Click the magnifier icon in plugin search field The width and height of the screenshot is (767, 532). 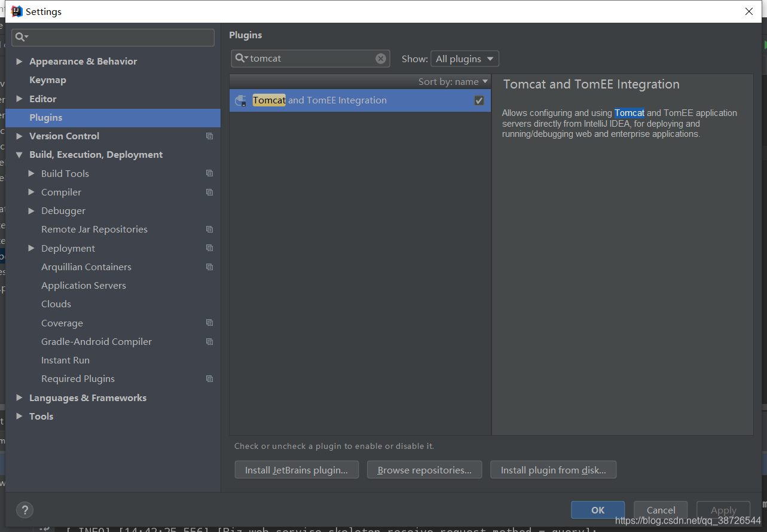pos(242,58)
